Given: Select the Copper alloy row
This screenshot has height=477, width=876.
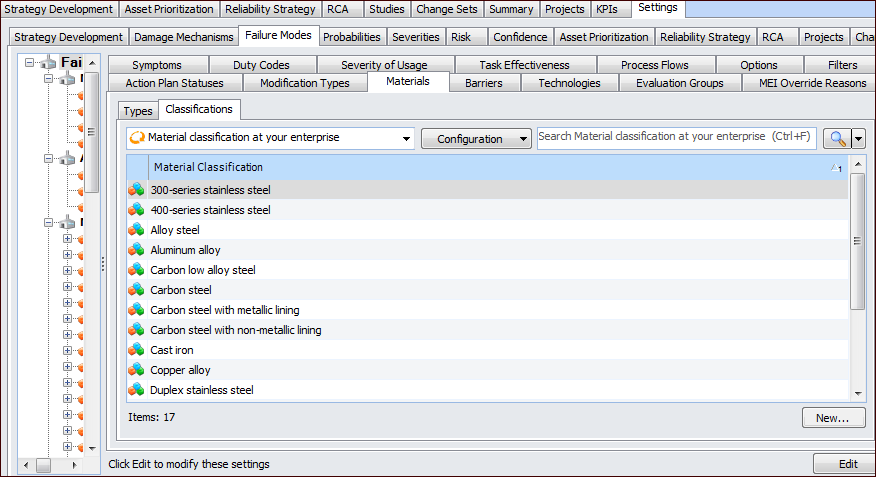Looking at the screenshot, I should pos(487,370).
